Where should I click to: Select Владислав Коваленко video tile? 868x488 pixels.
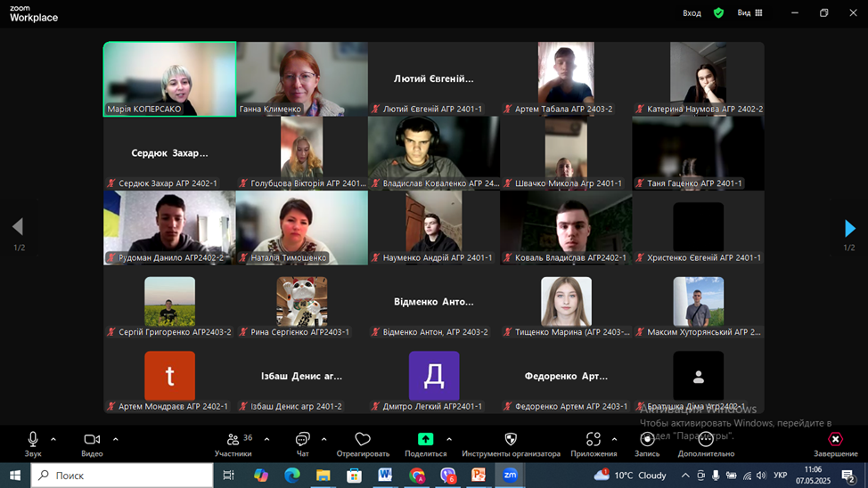pos(434,153)
